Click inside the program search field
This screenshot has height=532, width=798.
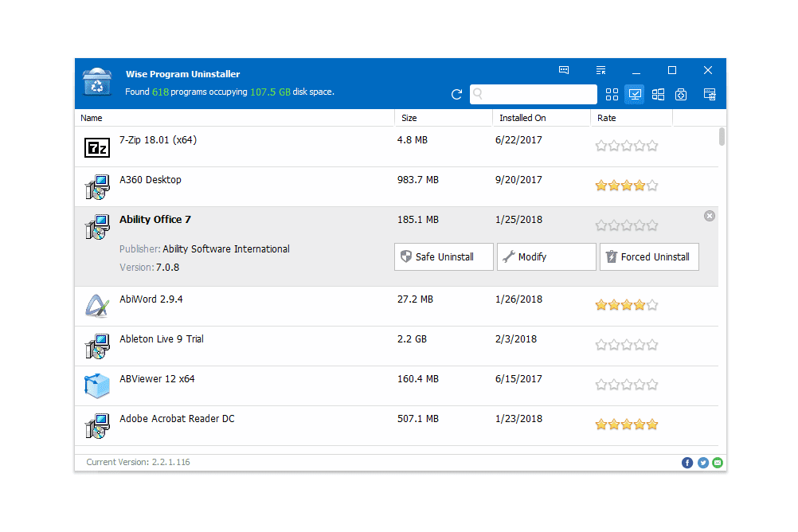538,95
